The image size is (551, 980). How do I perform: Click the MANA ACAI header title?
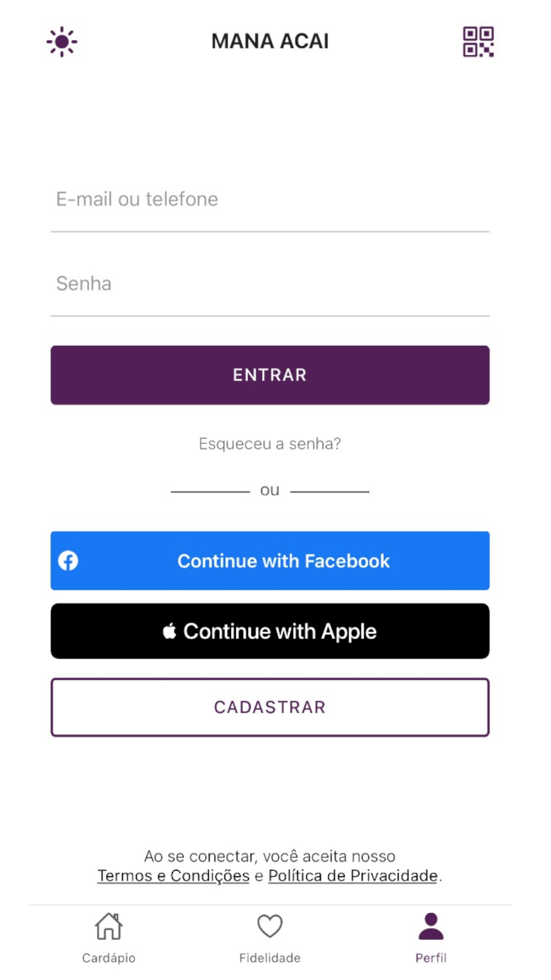270,41
